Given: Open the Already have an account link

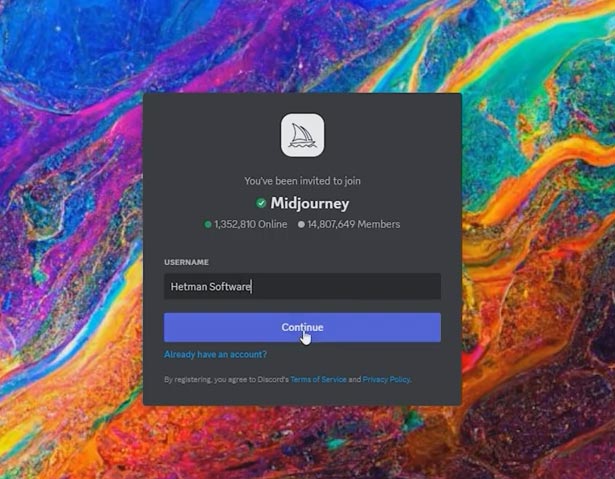Looking at the screenshot, I should click(215, 354).
